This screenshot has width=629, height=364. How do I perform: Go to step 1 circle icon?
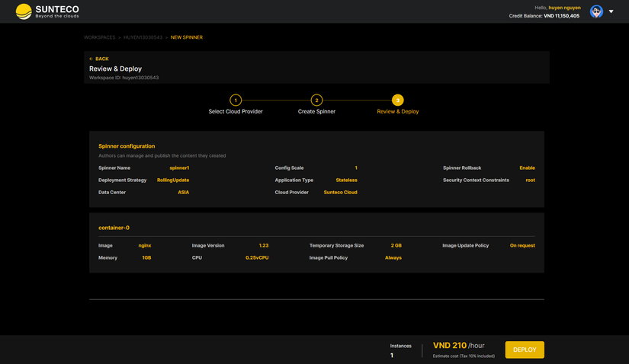pyautogui.click(x=236, y=101)
